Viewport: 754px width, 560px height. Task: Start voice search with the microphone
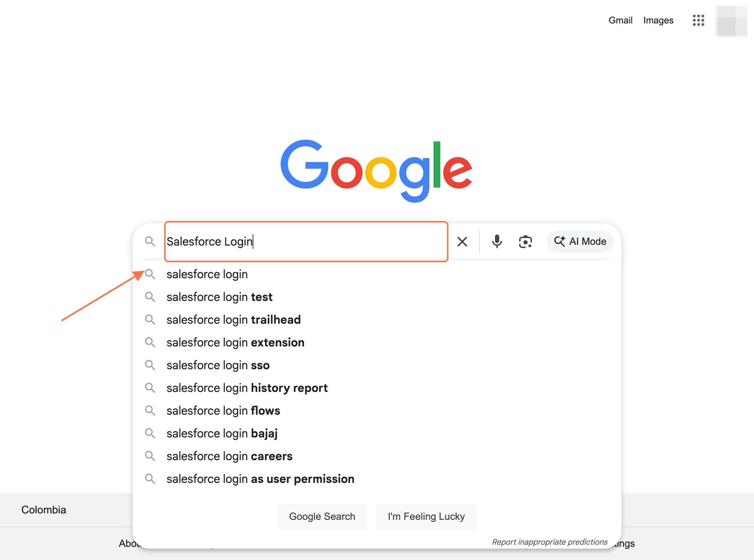point(497,242)
